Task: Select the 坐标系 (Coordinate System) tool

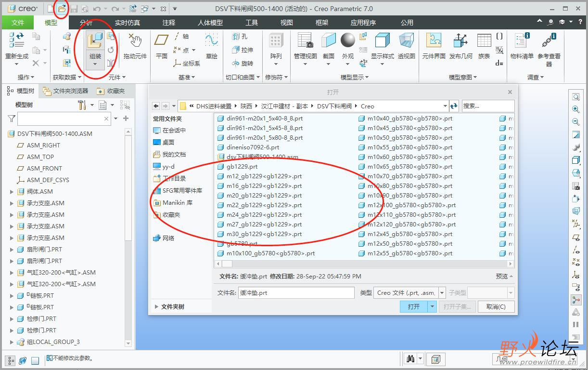Action: [x=187, y=63]
